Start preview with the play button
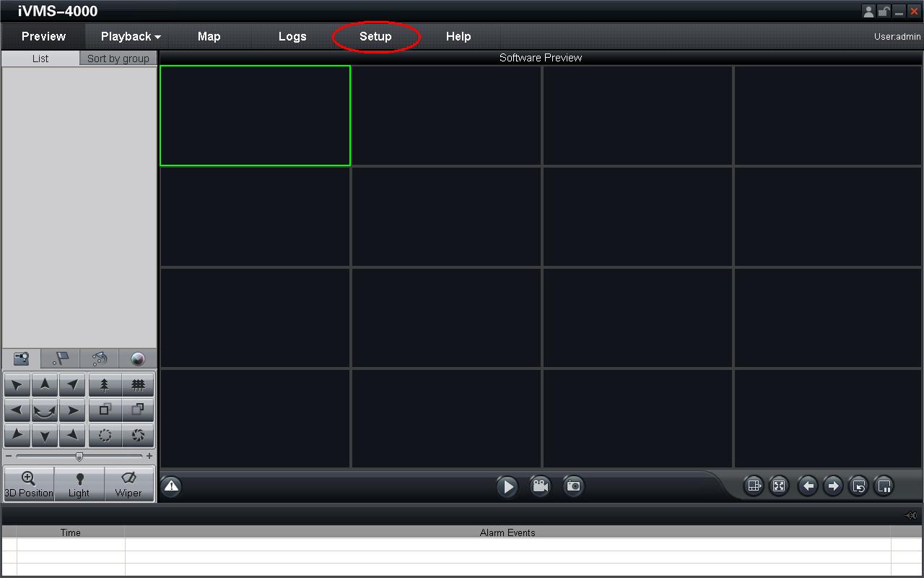The image size is (924, 578). pos(507,486)
